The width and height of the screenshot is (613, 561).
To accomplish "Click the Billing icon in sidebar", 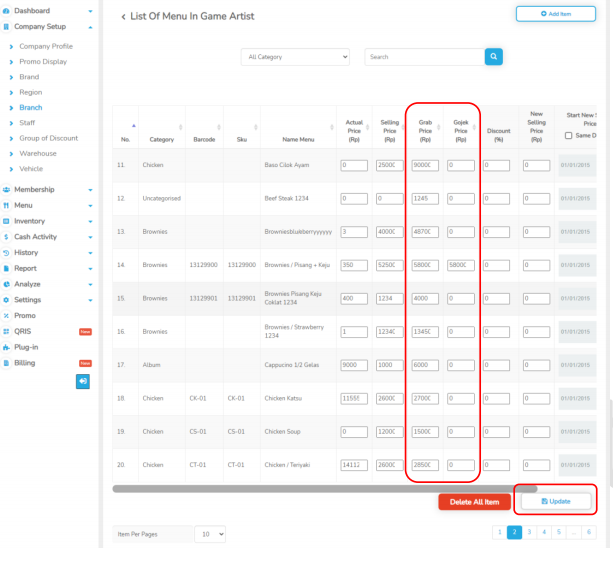I will (x=6, y=362).
